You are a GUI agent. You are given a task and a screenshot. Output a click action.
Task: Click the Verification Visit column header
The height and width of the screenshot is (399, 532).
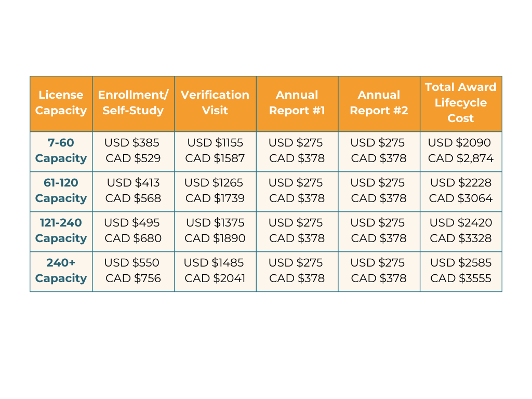[x=215, y=103]
